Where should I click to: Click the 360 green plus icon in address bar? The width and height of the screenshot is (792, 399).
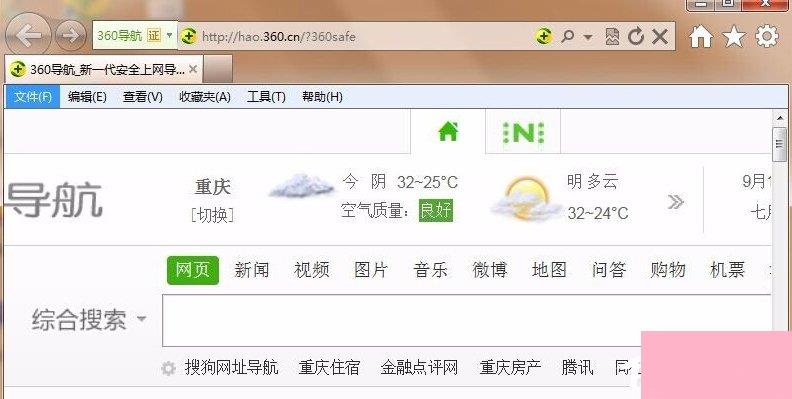tap(543, 36)
